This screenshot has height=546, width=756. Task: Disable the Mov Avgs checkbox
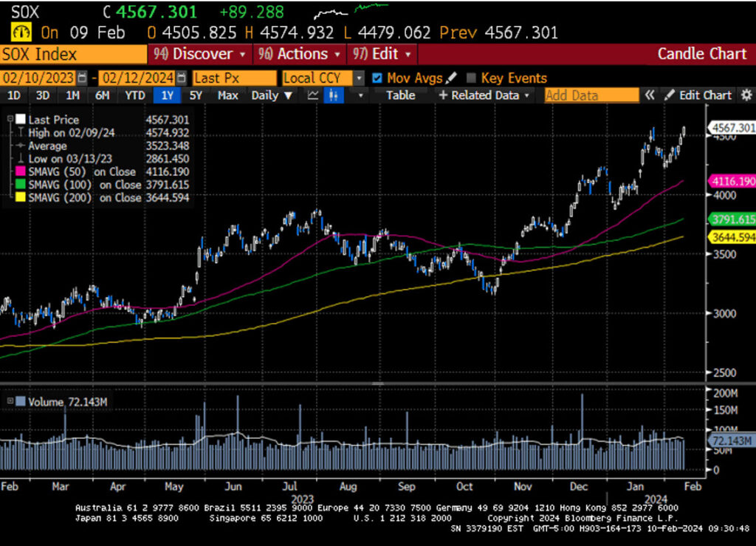point(377,78)
